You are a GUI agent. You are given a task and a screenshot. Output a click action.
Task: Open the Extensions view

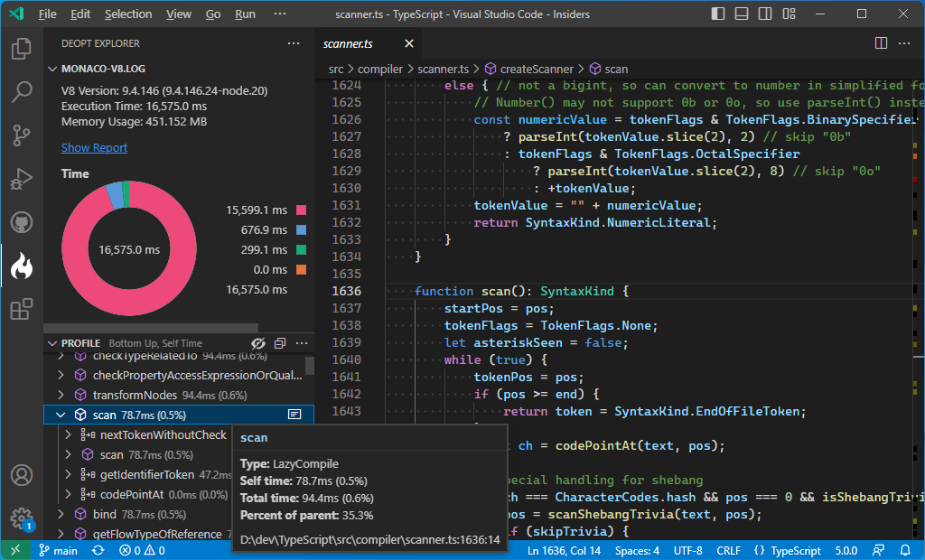pos(22,309)
